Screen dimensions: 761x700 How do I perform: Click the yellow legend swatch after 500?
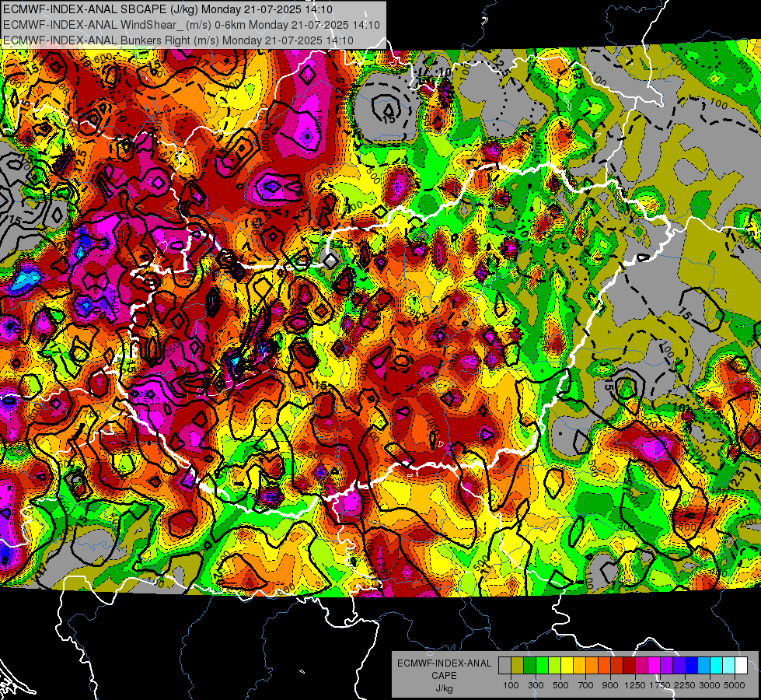click(x=567, y=665)
